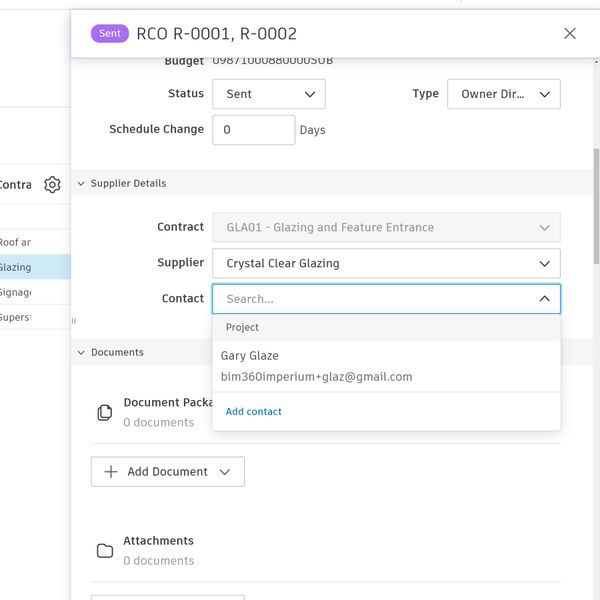Open the Supplier dropdown
600x600 pixels.
click(x=386, y=263)
